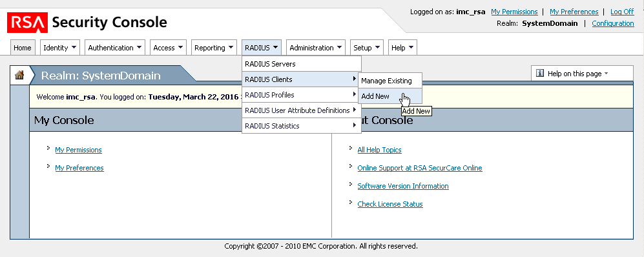Choose Add New in submenu
The width and height of the screenshot is (644, 257).
(390, 96)
